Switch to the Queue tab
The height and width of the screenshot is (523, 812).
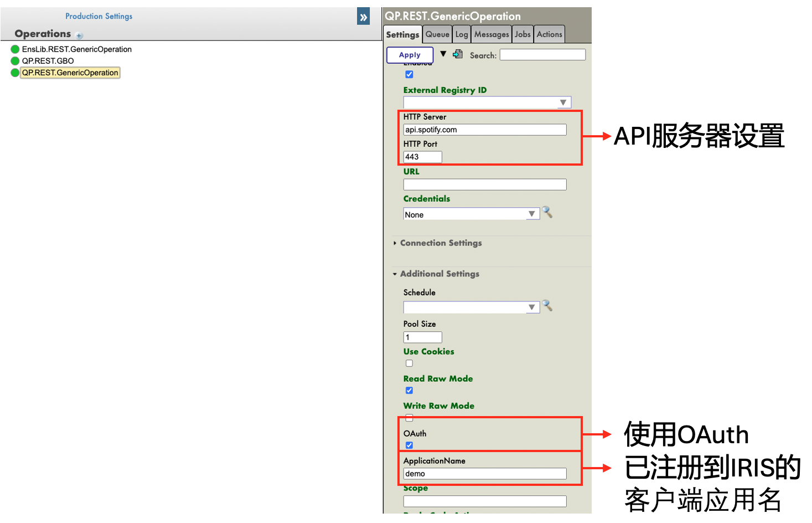click(437, 34)
